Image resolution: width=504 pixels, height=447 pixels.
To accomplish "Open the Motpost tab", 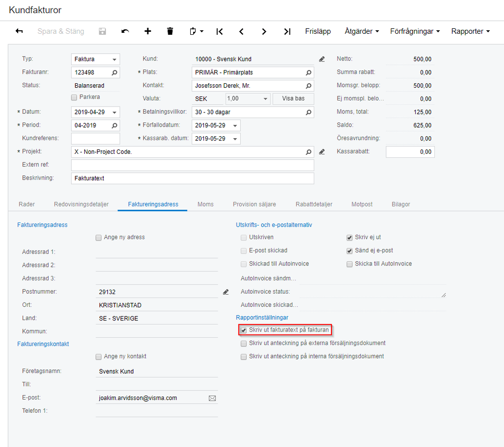I will pos(362,204).
